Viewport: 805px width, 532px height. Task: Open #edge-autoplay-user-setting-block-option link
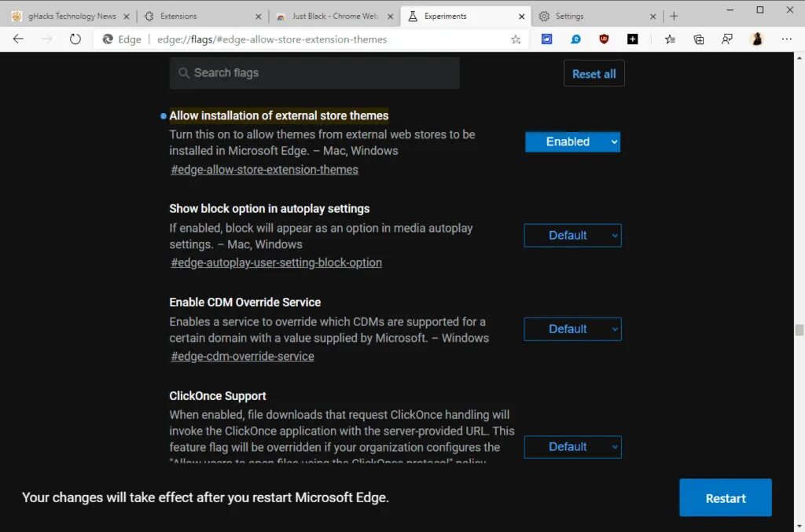pyautogui.click(x=276, y=262)
